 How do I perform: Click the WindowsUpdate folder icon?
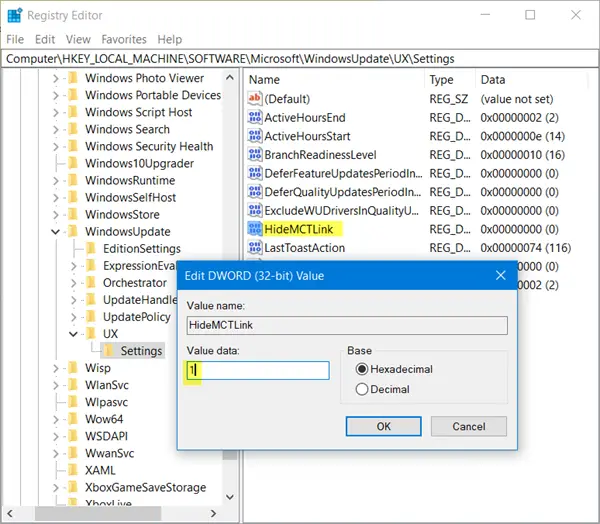pyautogui.click(x=73, y=232)
